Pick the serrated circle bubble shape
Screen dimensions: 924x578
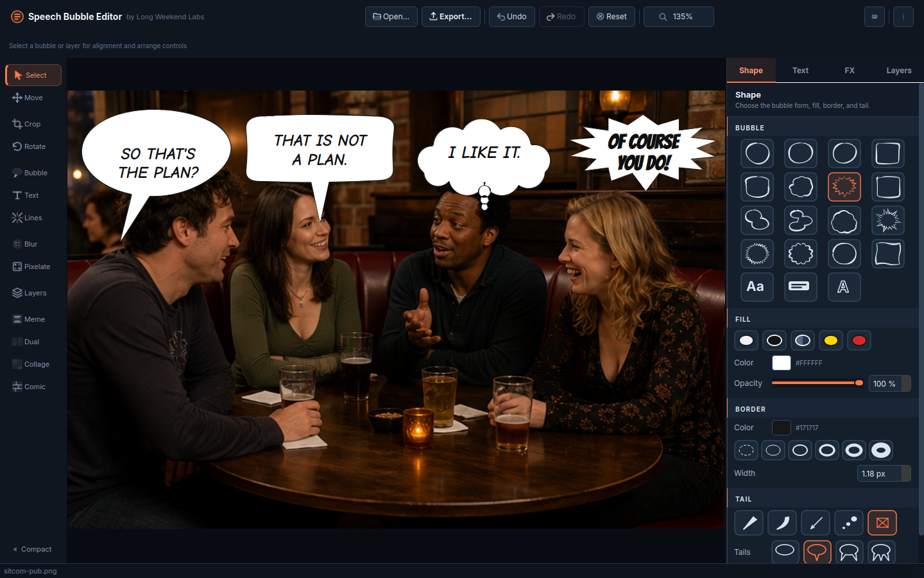coord(757,254)
